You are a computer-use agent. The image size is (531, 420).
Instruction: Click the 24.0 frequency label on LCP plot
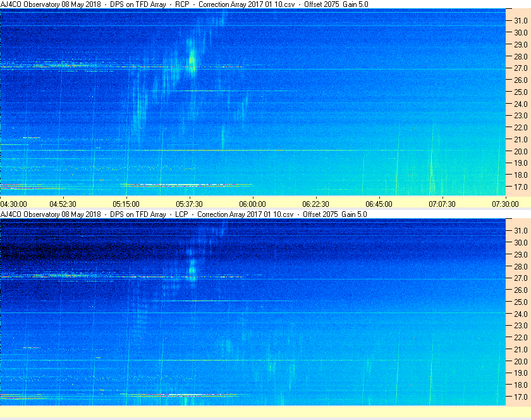(x=521, y=314)
